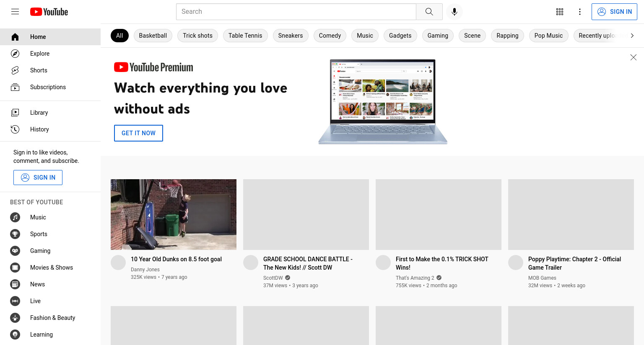Open the 'Poppy Playtime: Chapter 2' title link

[574, 263]
